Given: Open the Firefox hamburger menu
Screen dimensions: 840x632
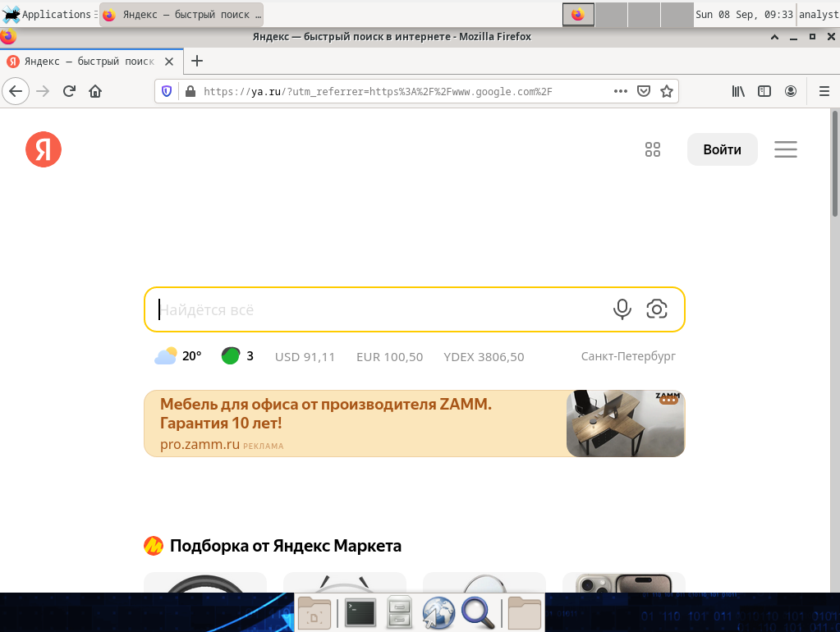Looking at the screenshot, I should click(824, 92).
